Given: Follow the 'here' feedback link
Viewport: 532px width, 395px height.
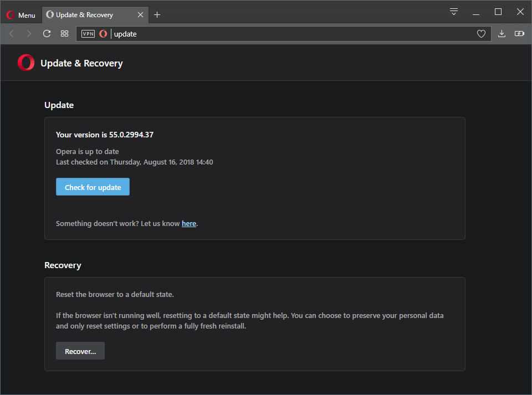Looking at the screenshot, I should [189, 224].
